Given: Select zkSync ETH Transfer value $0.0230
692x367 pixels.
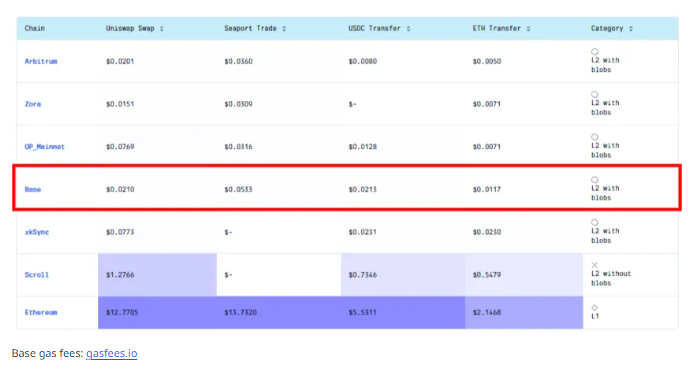Looking at the screenshot, I should [x=487, y=232].
